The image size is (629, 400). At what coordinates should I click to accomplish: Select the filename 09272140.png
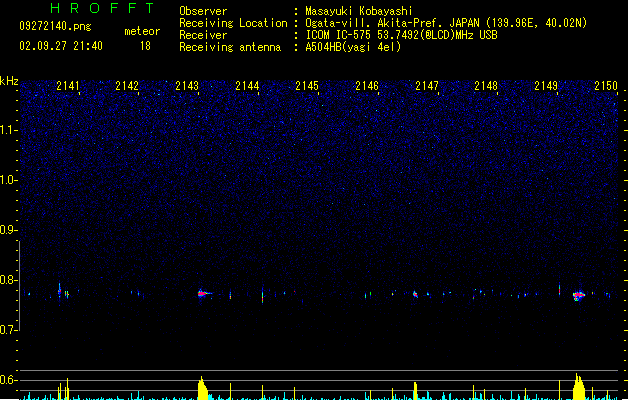coord(55,26)
